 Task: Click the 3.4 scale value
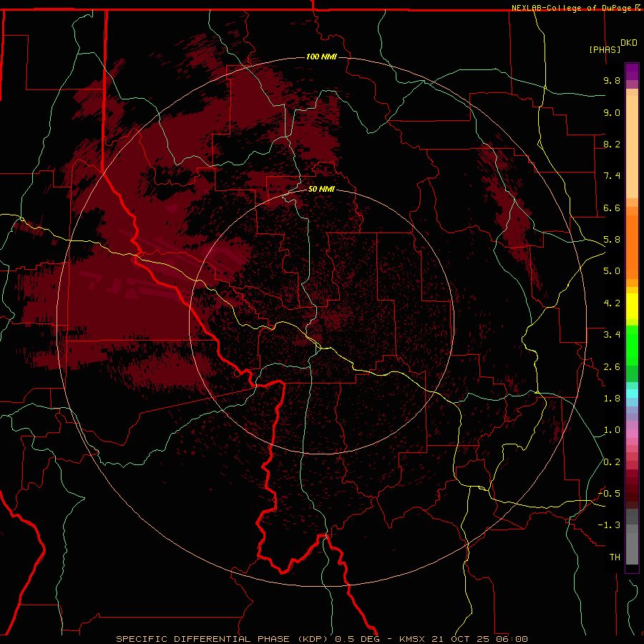pos(612,335)
